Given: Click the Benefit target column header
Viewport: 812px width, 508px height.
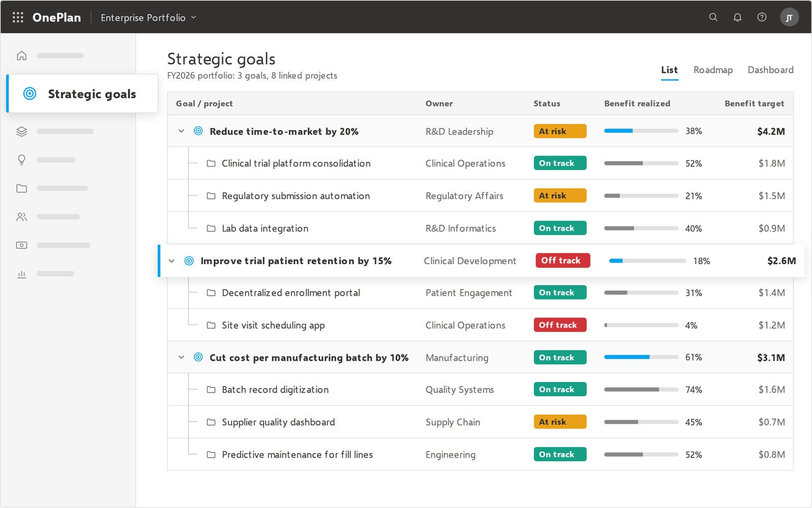Looking at the screenshot, I should click(754, 104).
